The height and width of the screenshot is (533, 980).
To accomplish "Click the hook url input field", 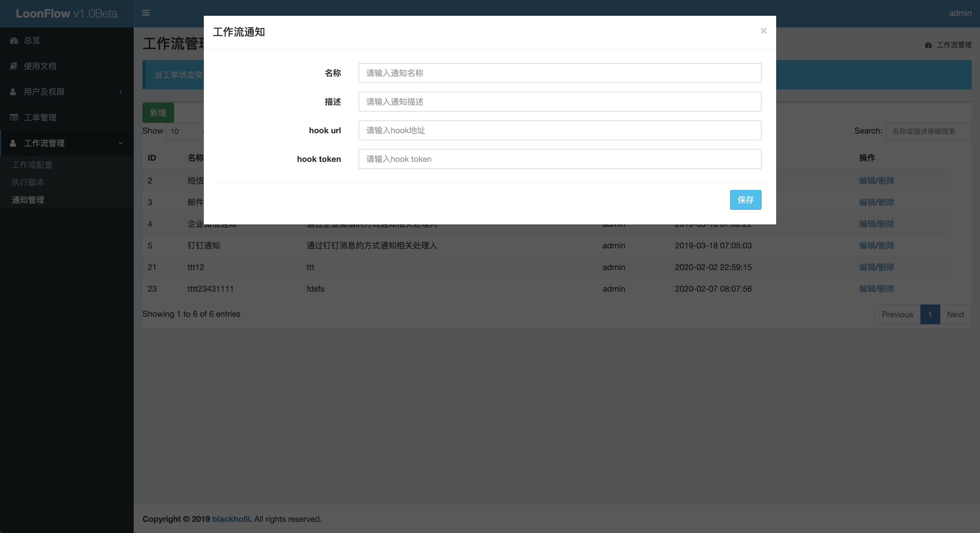I will click(559, 130).
